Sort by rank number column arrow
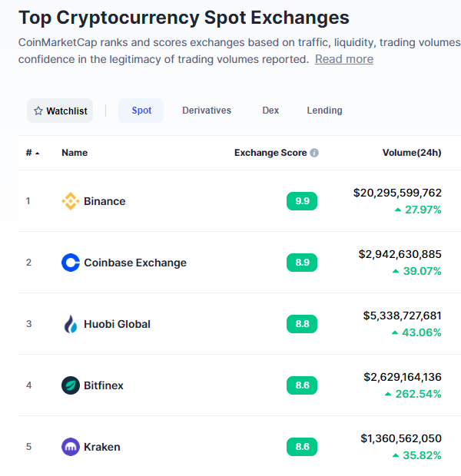This screenshot has width=461, height=476. tap(38, 154)
